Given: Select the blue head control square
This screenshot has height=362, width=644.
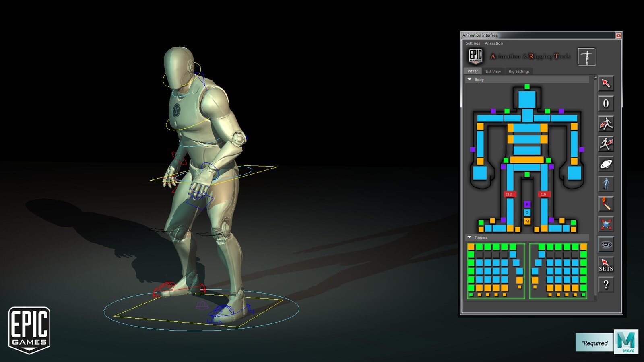Looking at the screenshot, I should coord(527,99).
